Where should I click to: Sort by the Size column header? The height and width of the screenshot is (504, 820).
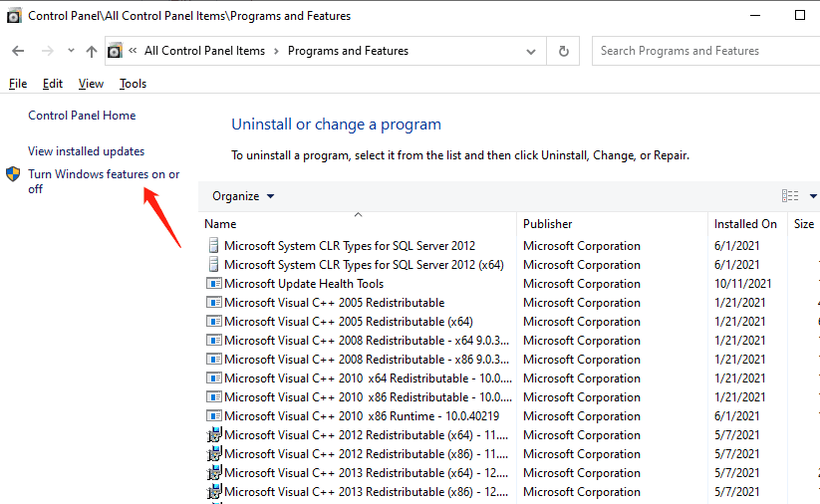(x=804, y=224)
